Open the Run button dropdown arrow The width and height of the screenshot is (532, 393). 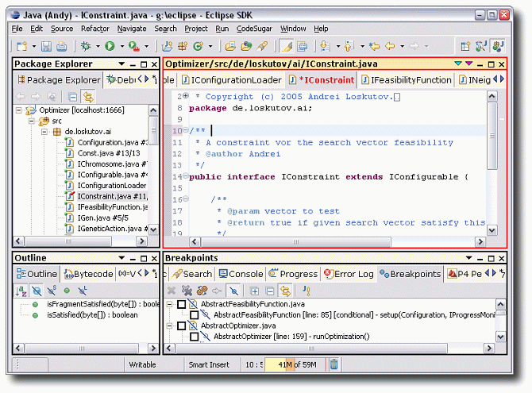tap(121, 46)
